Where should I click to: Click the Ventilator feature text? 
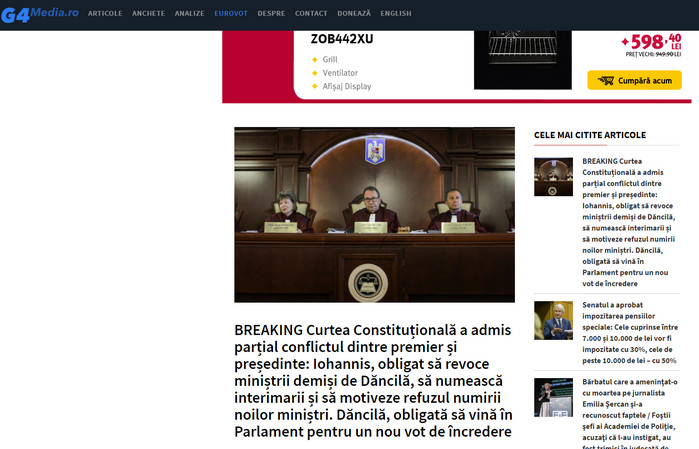point(340,73)
